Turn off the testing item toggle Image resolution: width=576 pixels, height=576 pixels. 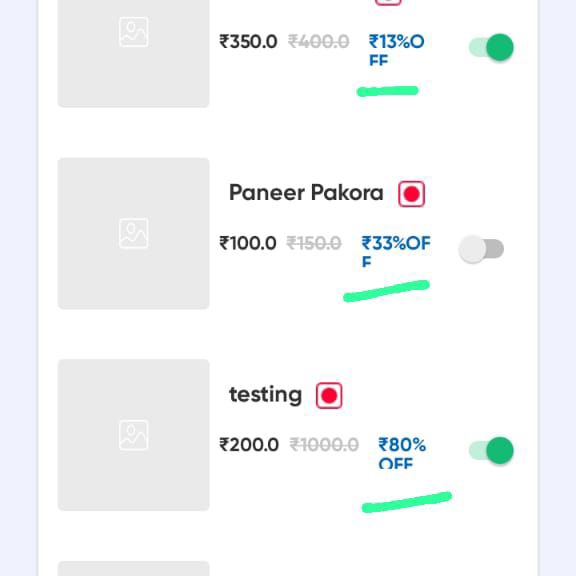coord(491,450)
